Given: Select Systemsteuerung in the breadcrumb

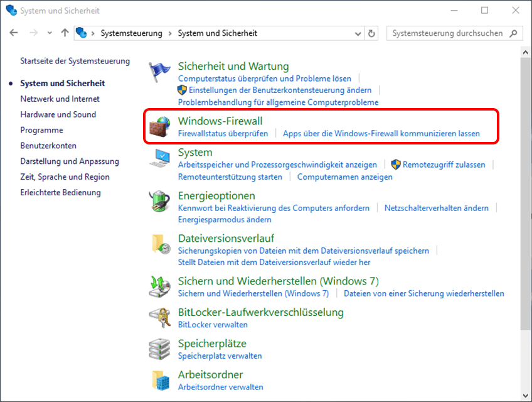Looking at the screenshot, I should [x=131, y=33].
